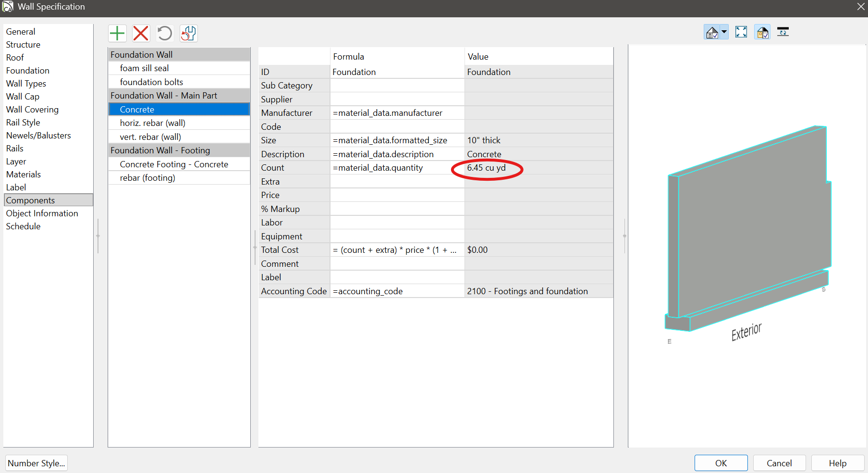Select horiz. rebar (wall) in the list
868x473 pixels.
(152, 123)
